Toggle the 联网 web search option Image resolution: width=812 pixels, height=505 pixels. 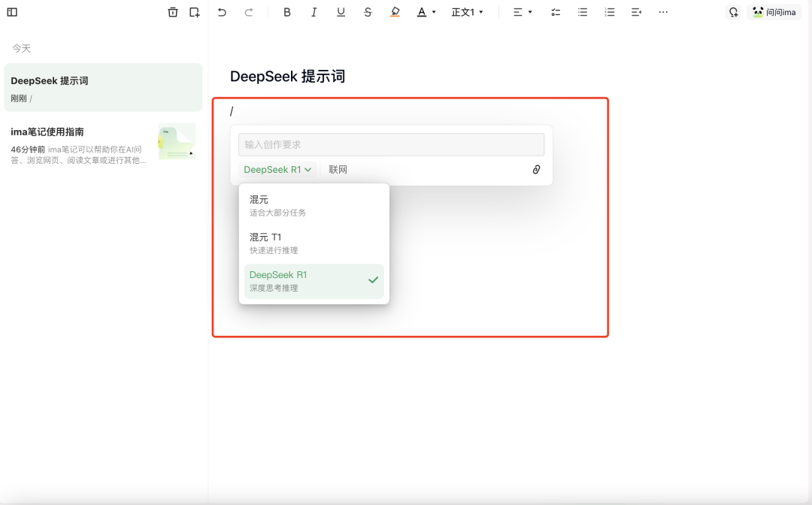(338, 170)
